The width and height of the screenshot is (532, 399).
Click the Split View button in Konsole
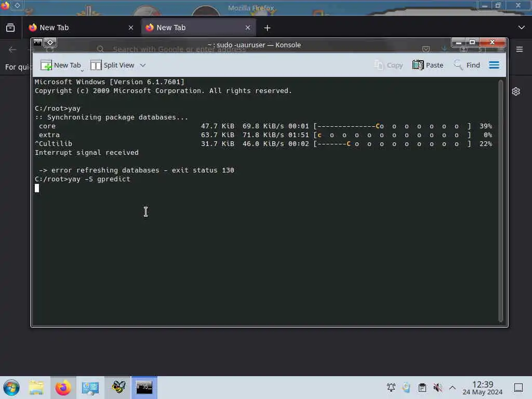[x=112, y=65]
